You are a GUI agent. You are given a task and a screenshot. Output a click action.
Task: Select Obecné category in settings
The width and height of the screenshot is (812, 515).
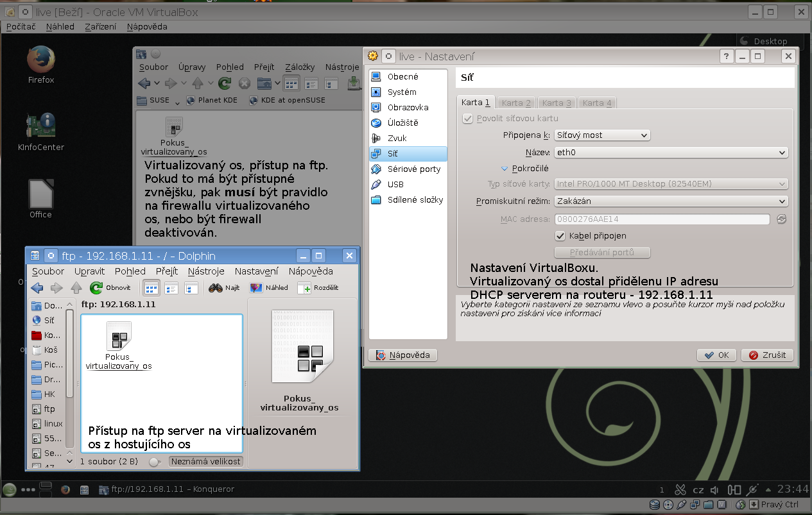coord(408,77)
